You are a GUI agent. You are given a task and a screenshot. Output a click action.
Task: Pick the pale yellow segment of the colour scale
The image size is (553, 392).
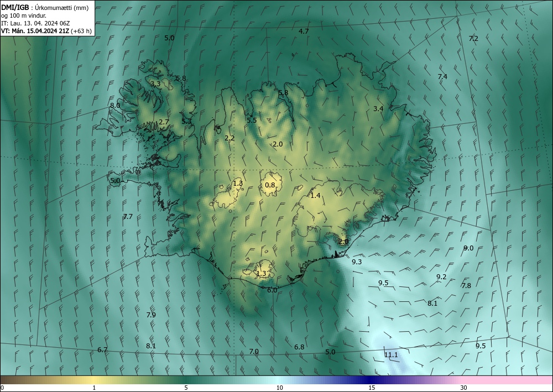pyautogui.click(x=94, y=380)
